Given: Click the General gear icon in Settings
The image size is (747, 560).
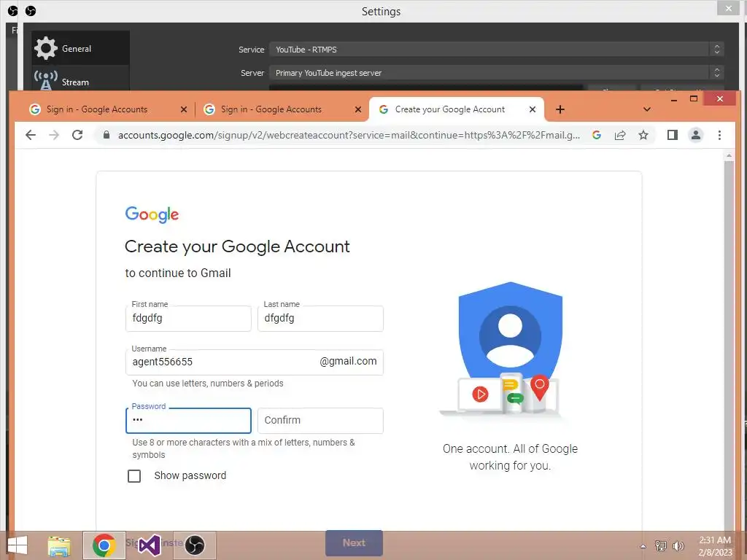Looking at the screenshot, I should [46, 48].
